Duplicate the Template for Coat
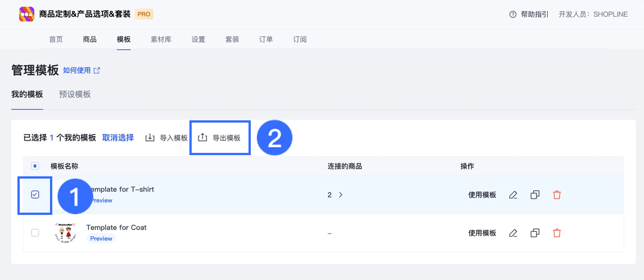This screenshot has height=280, width=644. point(535,233)
